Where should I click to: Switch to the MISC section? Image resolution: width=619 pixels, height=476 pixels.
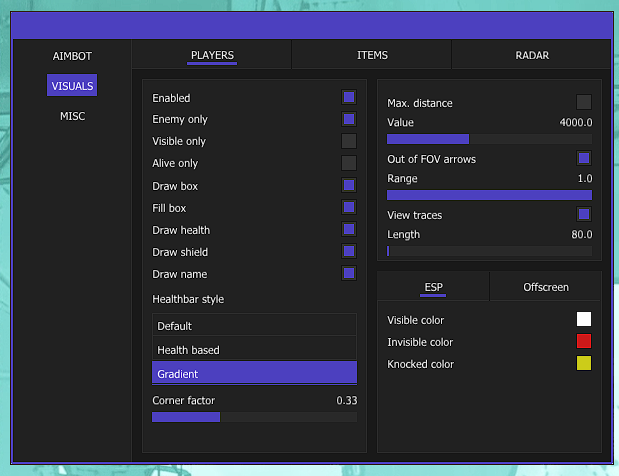point(72,116)
